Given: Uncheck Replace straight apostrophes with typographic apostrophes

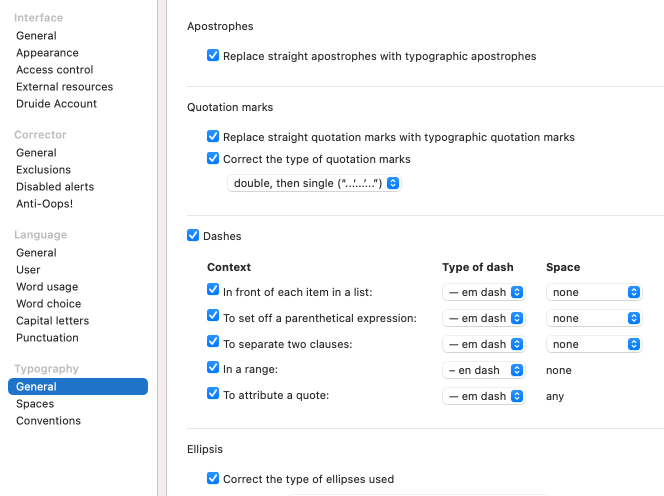Looking at the screenshot, I should 213,56.
